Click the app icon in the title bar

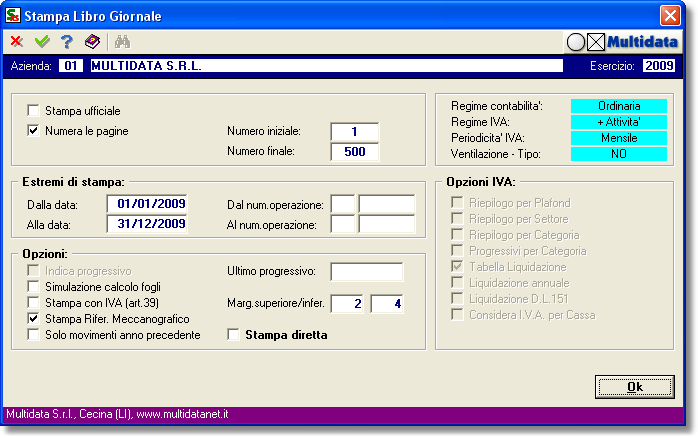click(13, 16)
